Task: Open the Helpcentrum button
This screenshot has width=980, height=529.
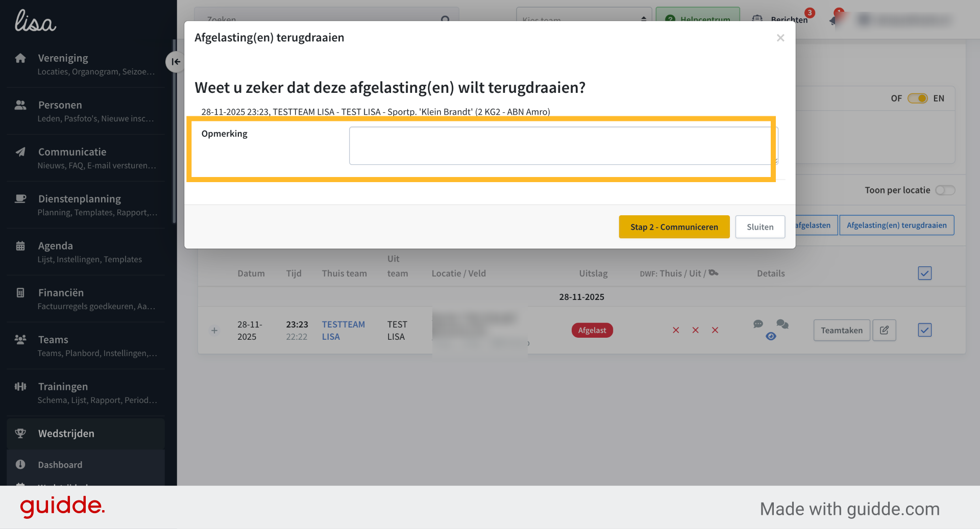Action: 697,15
